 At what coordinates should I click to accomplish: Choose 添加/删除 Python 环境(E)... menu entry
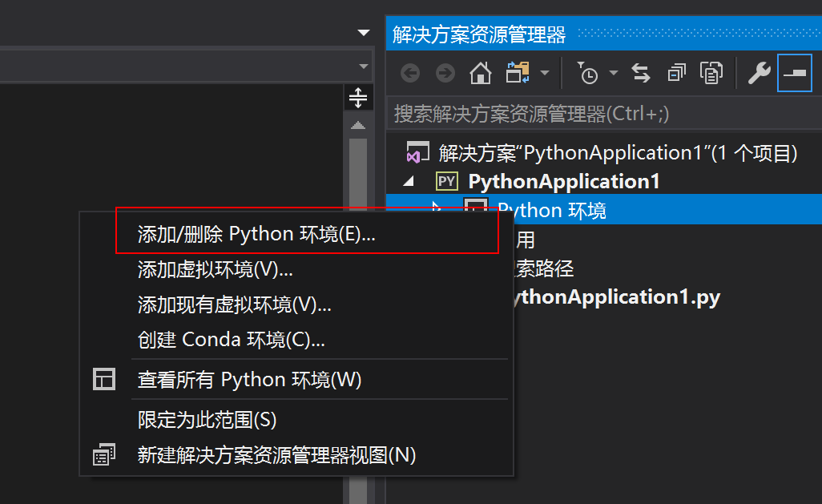tap(296, 234)
